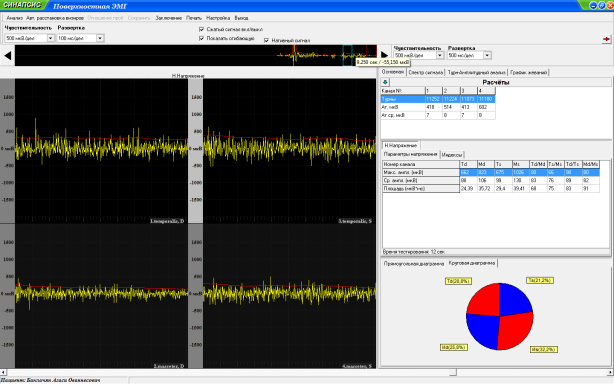Open left Чувствительность dropdown showing 500 мкВ/дел
The image size is (614, 384).
(x=29, y=38)
